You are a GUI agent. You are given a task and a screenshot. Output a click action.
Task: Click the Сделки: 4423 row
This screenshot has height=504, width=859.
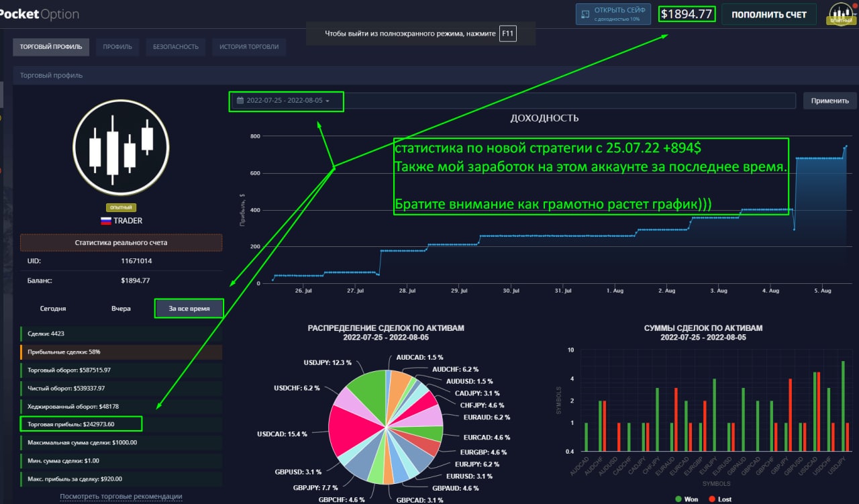point(121,334)
